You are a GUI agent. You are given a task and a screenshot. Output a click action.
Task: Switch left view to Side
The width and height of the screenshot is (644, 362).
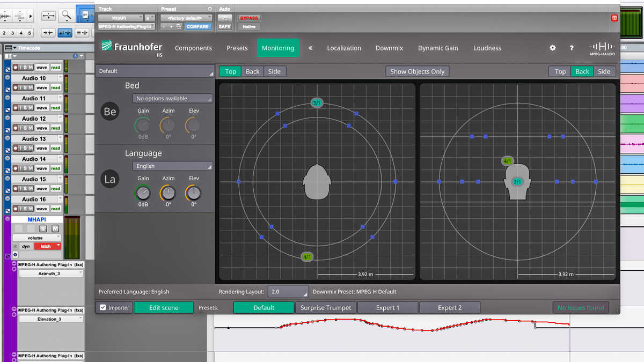click(274, 71)
